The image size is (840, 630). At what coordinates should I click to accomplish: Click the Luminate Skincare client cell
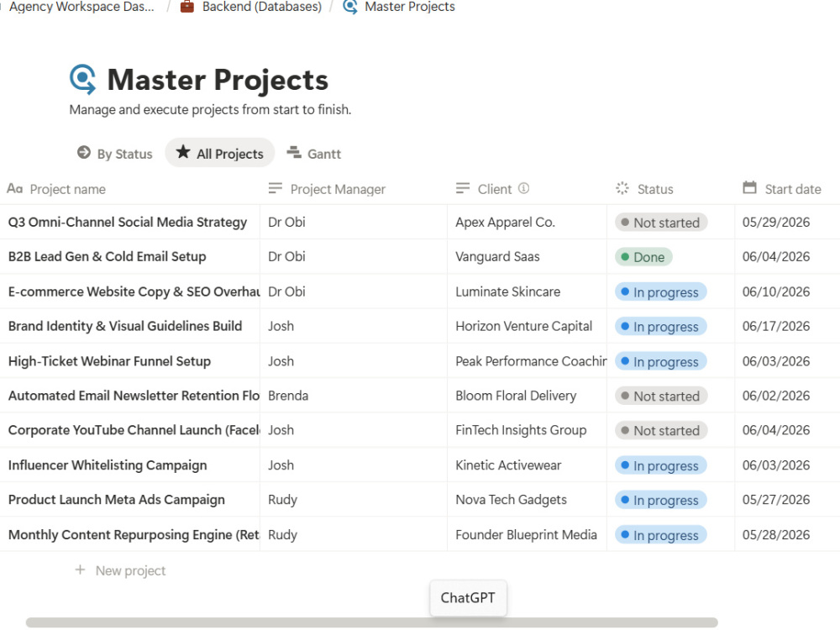click(x=528, y=291)
